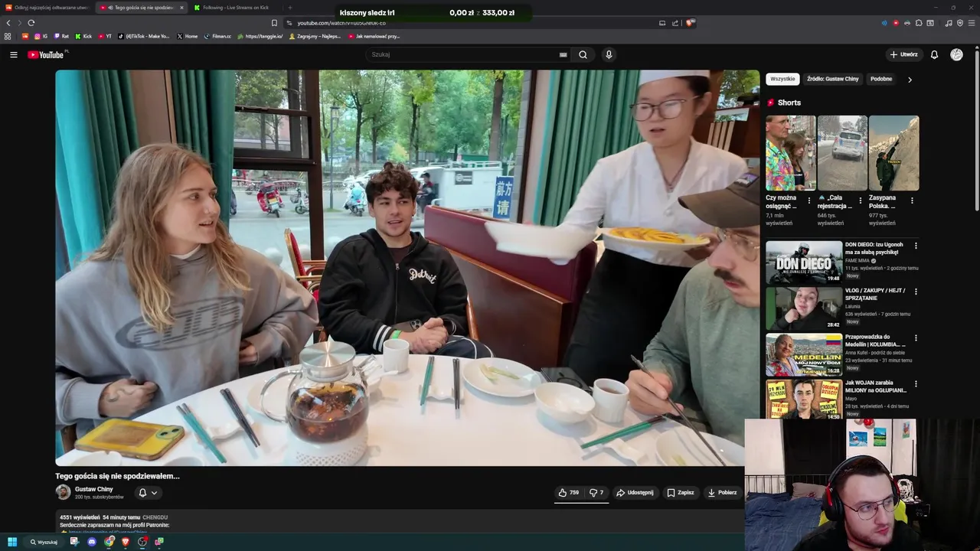Screen dimensions: 980x551
Task: Open Brave browser from the taskbar
Action: (126, 542)
